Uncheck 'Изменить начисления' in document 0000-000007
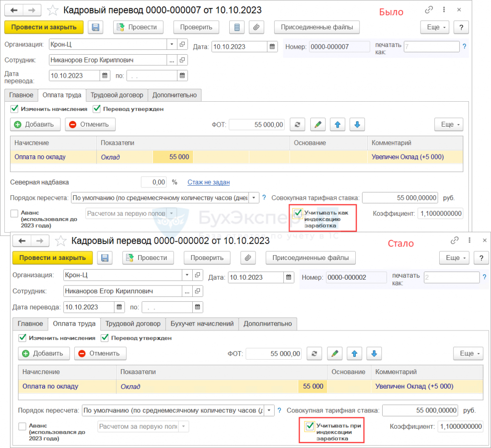Screen dimensions: 491x448 coord(14,109)
